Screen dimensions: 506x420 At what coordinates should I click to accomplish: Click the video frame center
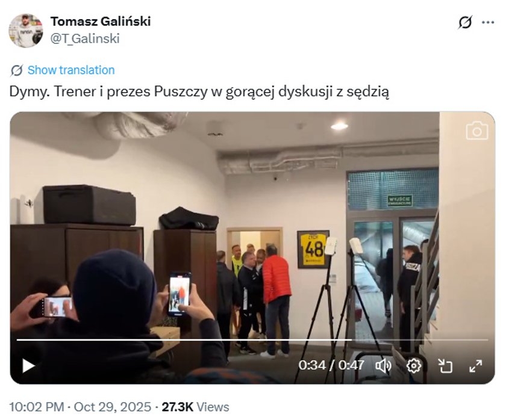(252, 248)
